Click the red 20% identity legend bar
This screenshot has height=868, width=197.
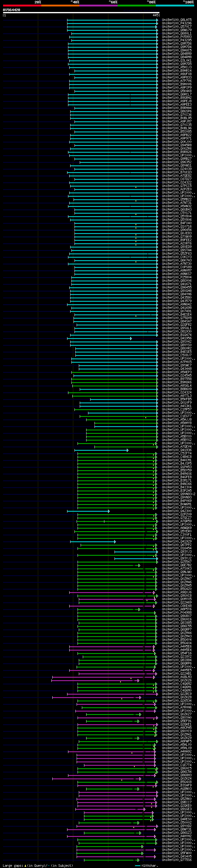(x=22, y=6)
